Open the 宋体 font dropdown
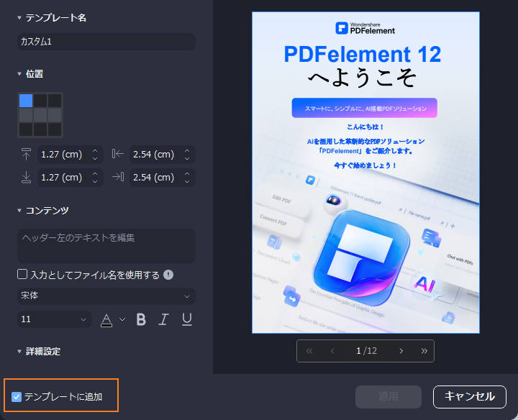 click(x=106, y=296)
